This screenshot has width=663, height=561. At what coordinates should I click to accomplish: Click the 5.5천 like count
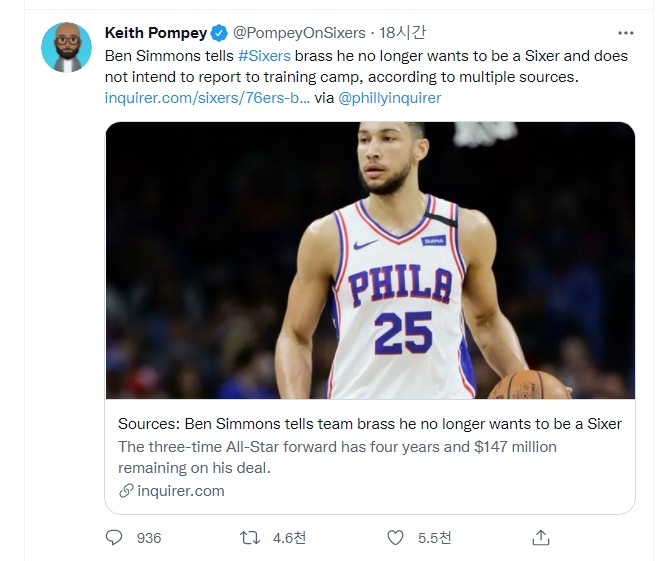click(435, 538)
